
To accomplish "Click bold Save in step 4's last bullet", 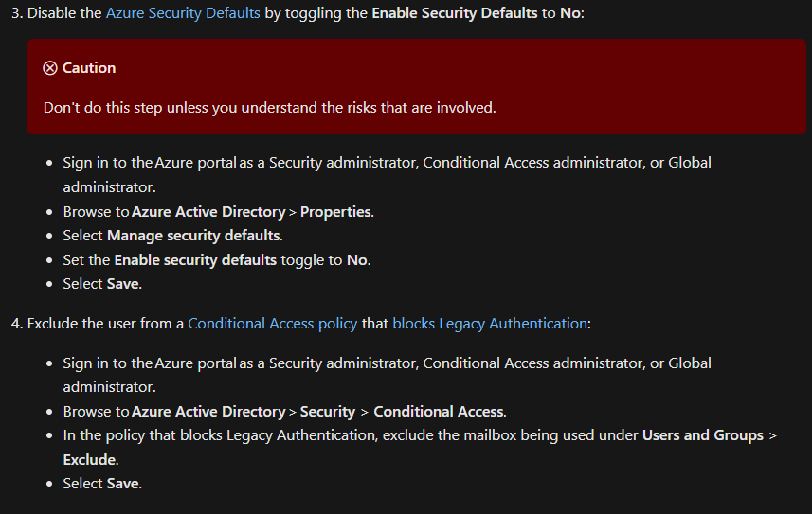I will pyautogui.click(x=123, y=484).
